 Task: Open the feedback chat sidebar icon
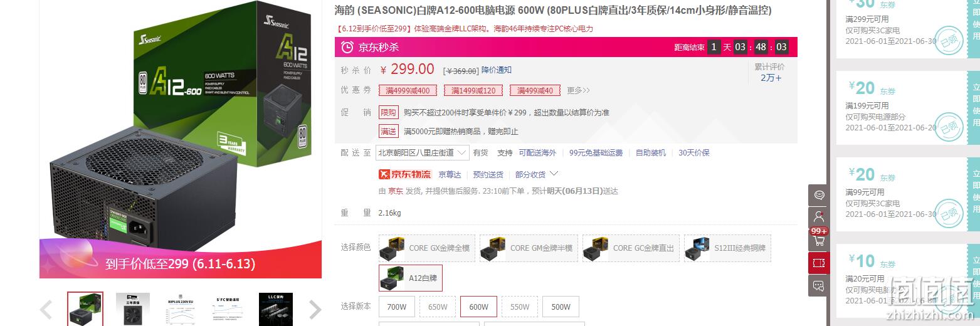coord(819,285)
